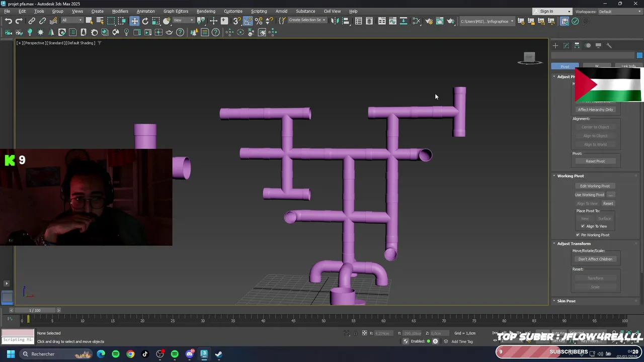The width and height of the screenshot is (644, 362).
Task: Open the project folder path dropdown
Action: [x=487, y=21]
